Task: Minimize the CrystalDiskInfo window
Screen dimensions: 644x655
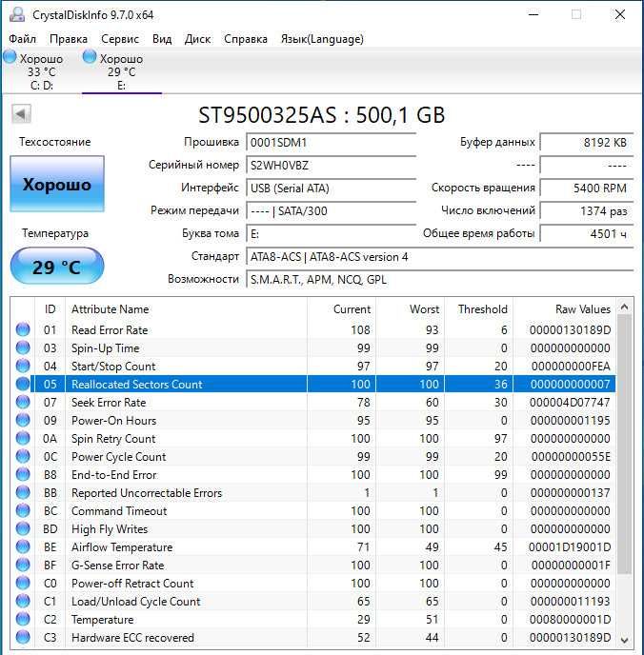Action: click(x=533, y=14)
